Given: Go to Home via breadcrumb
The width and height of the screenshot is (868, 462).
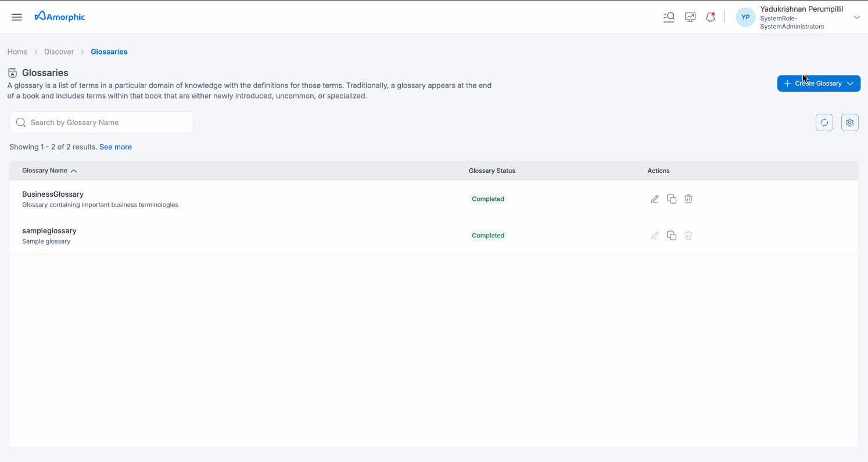Looking at the screenshot, I should coord(17,52).
